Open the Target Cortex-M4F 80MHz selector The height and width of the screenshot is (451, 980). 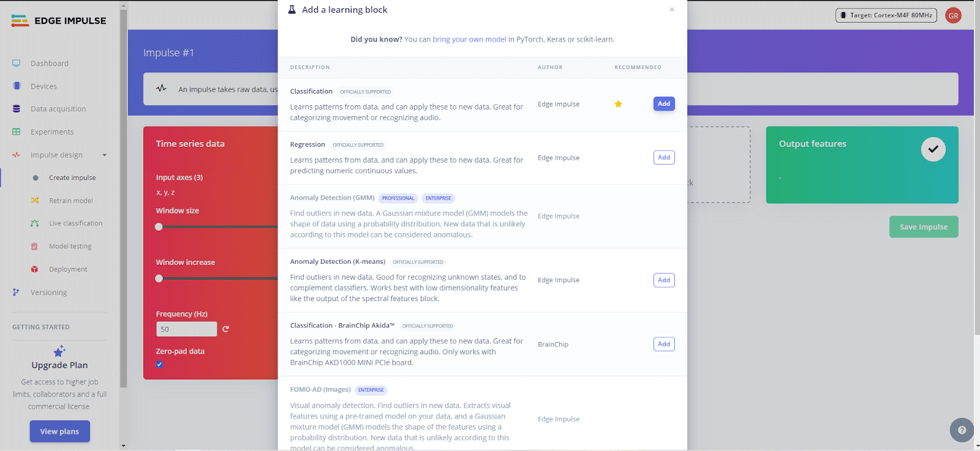[x=886, y=15]
